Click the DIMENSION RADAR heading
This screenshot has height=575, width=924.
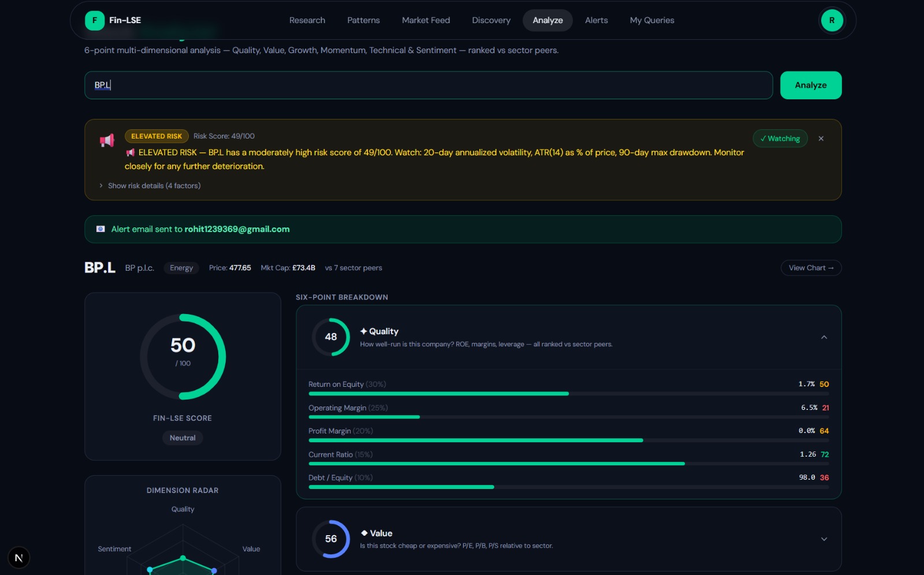182,491
